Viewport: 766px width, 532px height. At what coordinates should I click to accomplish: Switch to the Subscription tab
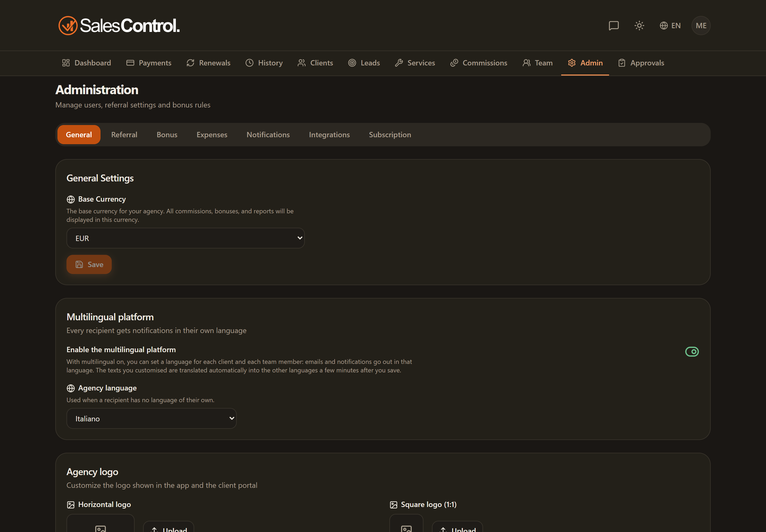[390, 135]
